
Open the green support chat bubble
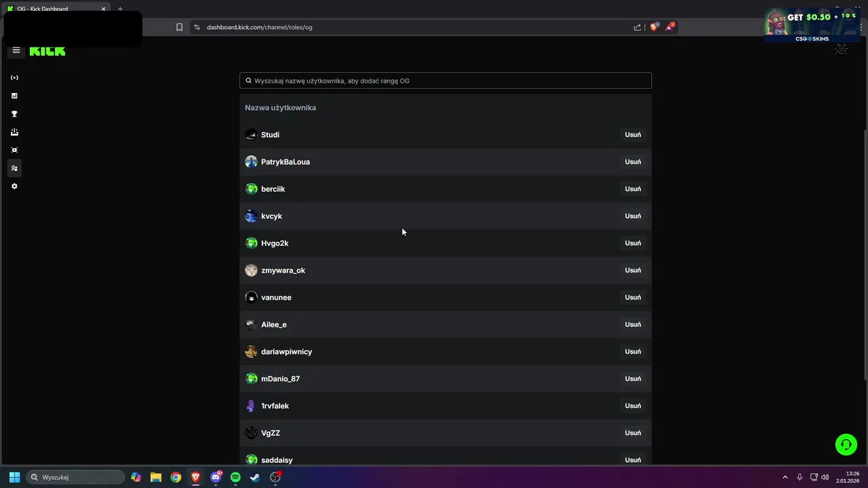[846, 445]
